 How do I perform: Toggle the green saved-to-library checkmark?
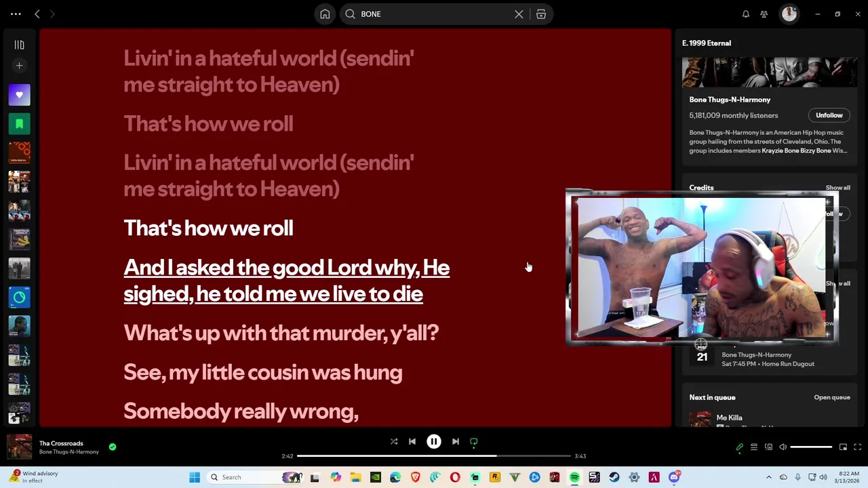[x=113, y=447]
